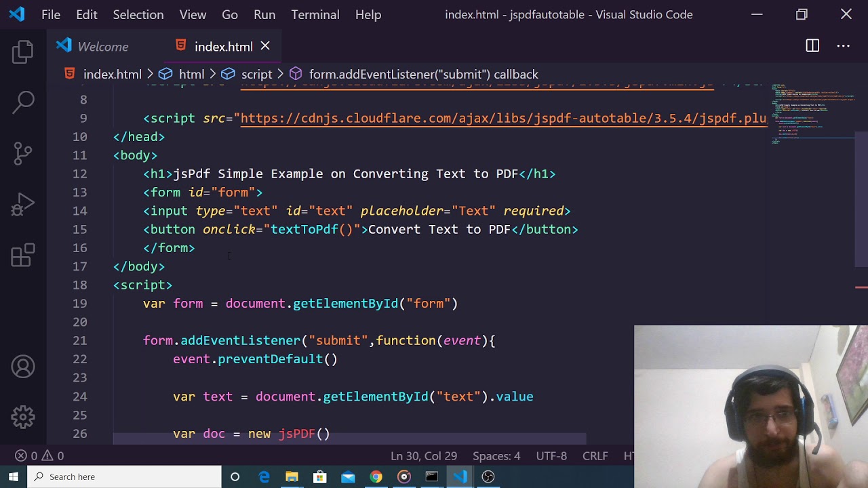This screenshot has height=488, width=868.
Task: Change indentation via Spaces: 4
Action: [496, 456]
